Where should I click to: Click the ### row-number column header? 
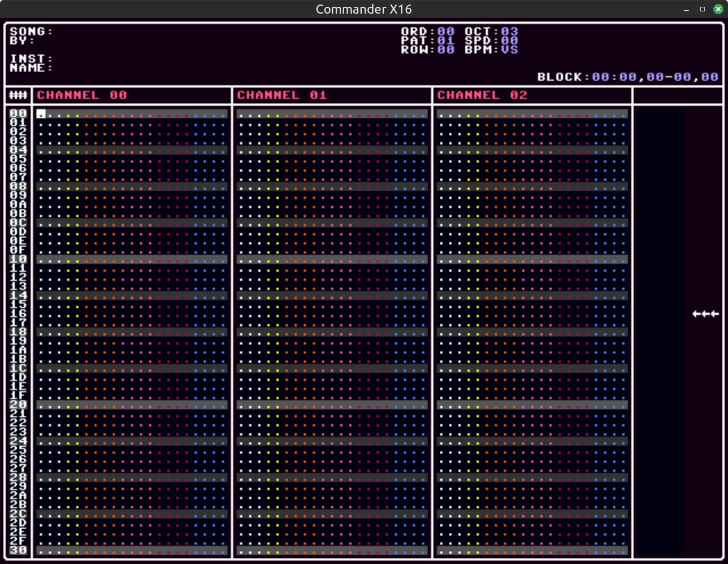[18, 96]
